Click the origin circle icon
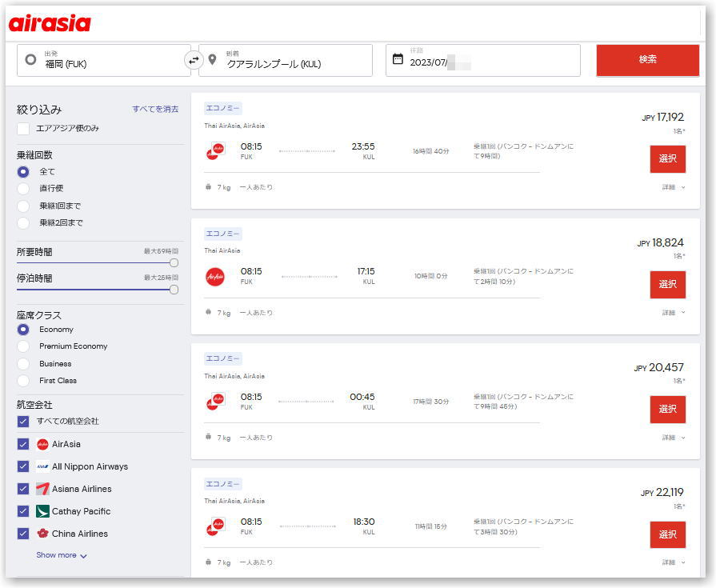716x588 pixels. [x=30, y=59]
